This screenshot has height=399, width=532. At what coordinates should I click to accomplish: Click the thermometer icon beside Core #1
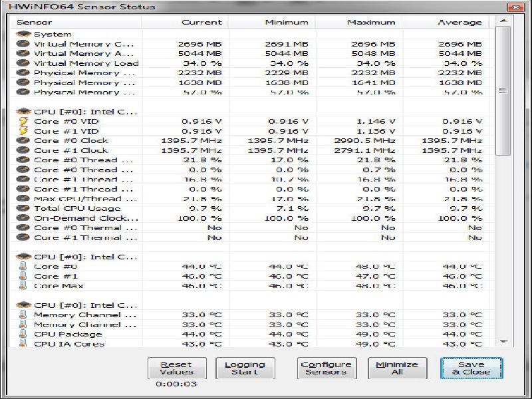tap(23, 276)
